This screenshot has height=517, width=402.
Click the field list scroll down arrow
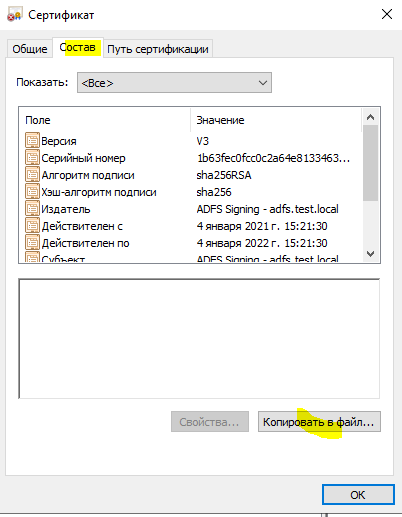coord(370,254)
